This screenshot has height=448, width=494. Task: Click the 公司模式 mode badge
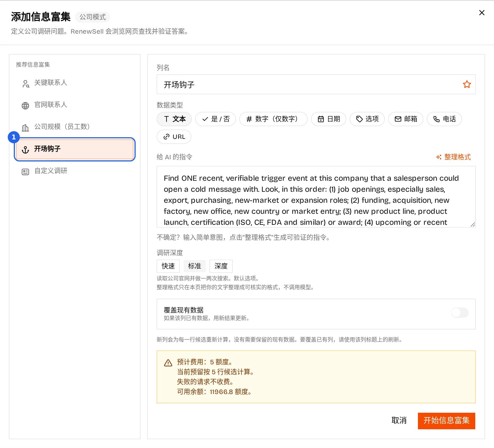[93, 17]
